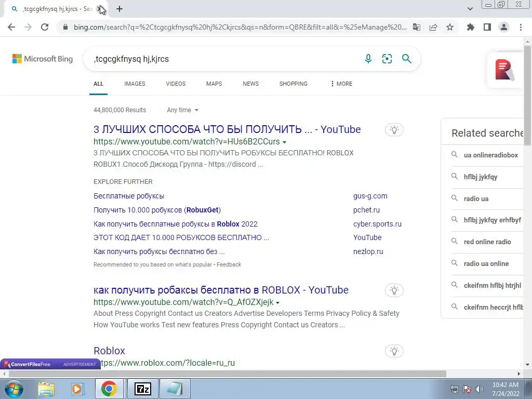Viewport: 532px width, 399px height.
Task: Open the tab search chevron in the title bar
Action: (470, 9)
